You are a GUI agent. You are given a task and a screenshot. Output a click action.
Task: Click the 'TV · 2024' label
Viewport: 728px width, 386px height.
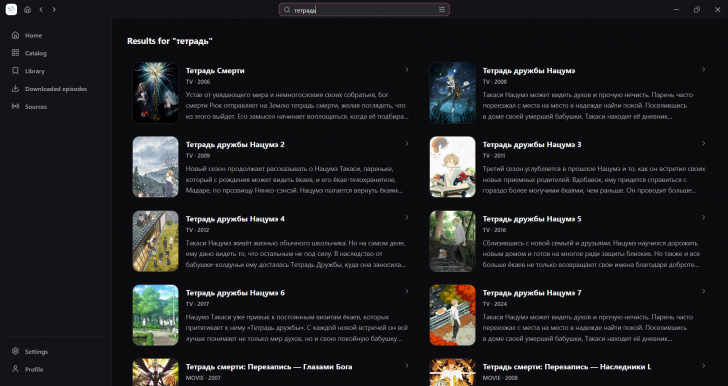click(x=495, y=304)
